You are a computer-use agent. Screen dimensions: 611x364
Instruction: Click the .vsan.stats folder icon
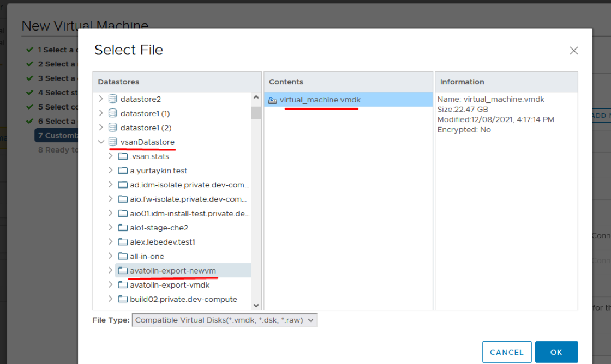123,156
